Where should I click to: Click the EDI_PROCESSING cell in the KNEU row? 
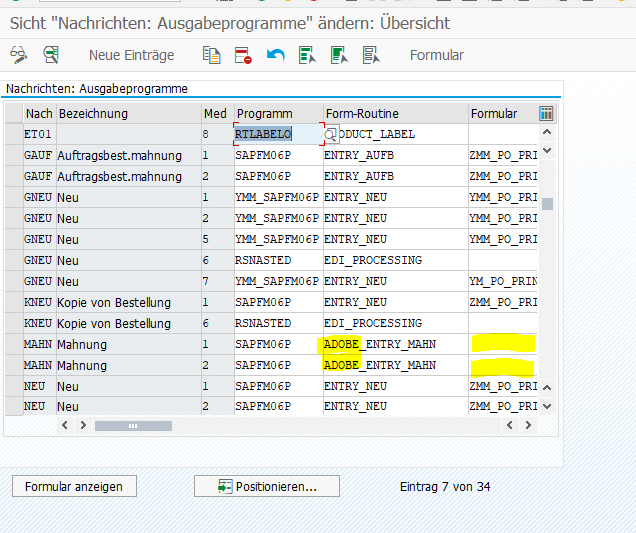pyautogui.click(x=396, y=323)
